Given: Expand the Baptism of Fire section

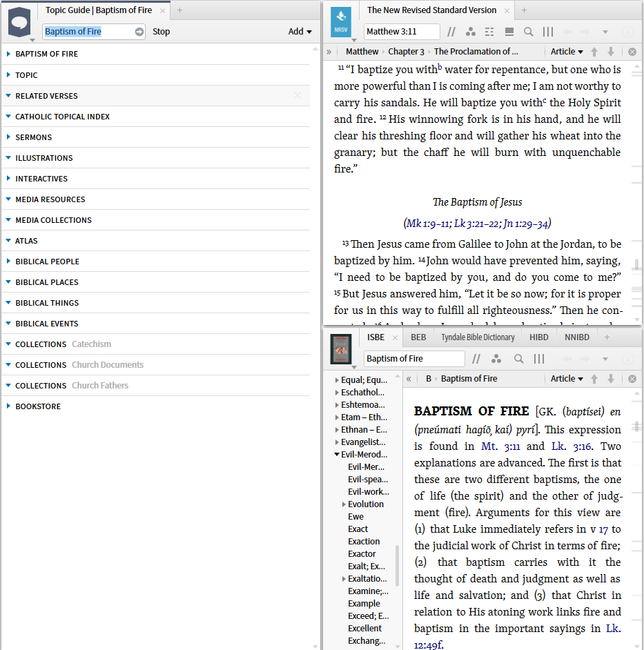Looking at the screenshot, I should pyautogui.click(x=8, y=54).
